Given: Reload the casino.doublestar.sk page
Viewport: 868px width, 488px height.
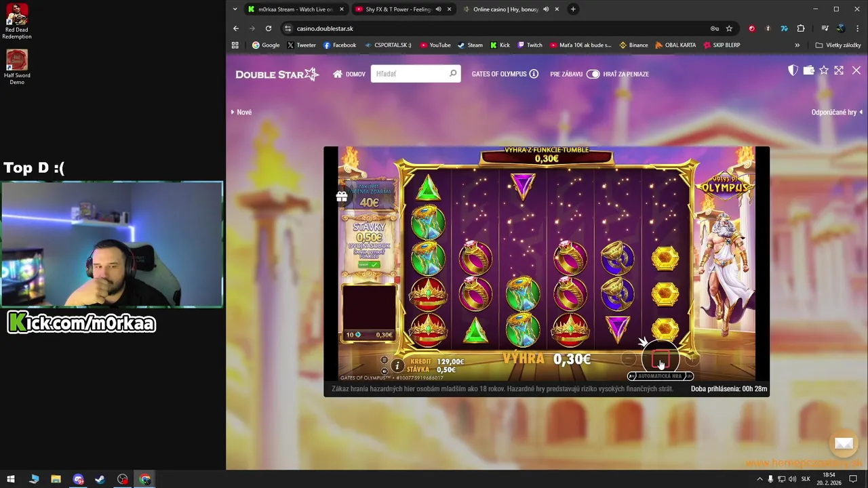Looking at the screenshot, I should (269, 28).
